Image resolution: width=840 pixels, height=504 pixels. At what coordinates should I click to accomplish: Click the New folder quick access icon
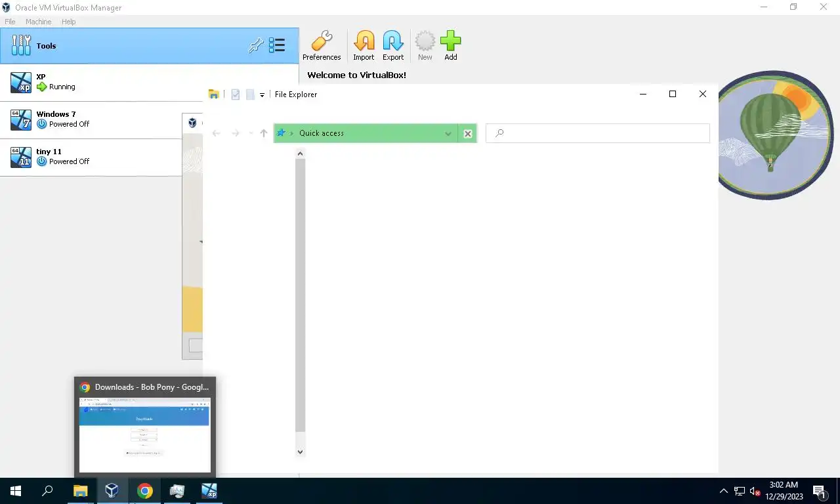250,94
